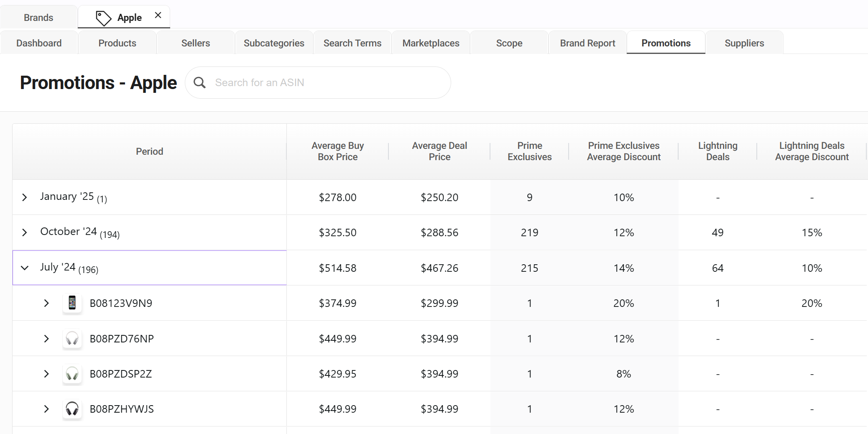Image resolution: width=868 pixels, height=434 pixels.
Task: Open the Subcategories tab
Action: tap(274, 43)
